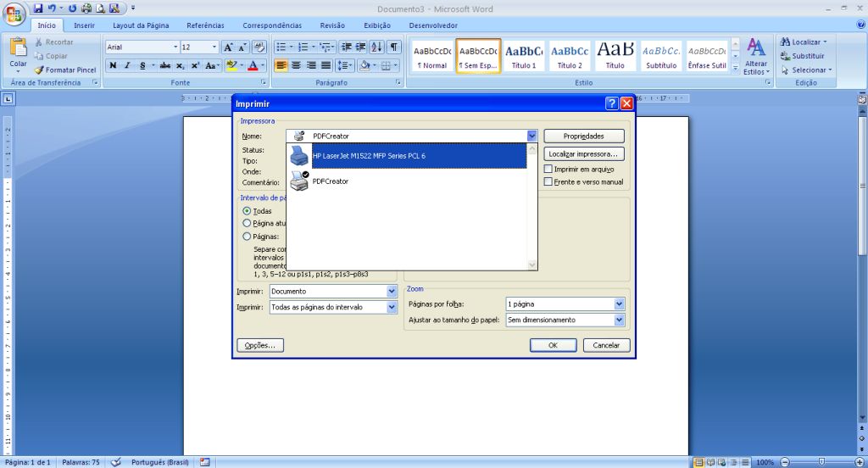Check Imprimir em arquivo checkbox
This screenshot has height=468, width=868.
point(548,169)
